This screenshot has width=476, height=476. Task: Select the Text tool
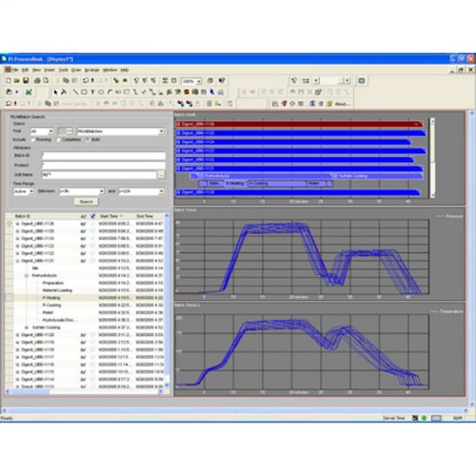pos(92,92)
